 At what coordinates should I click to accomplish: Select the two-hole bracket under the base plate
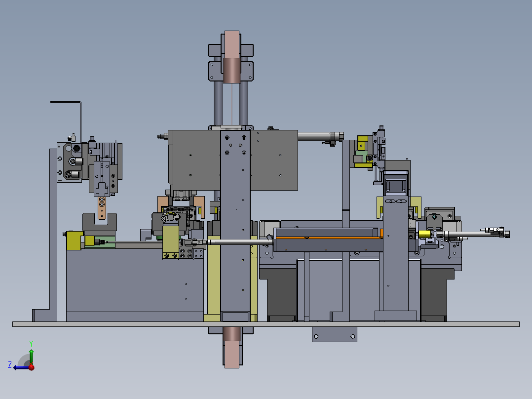(x=334, y=334)
